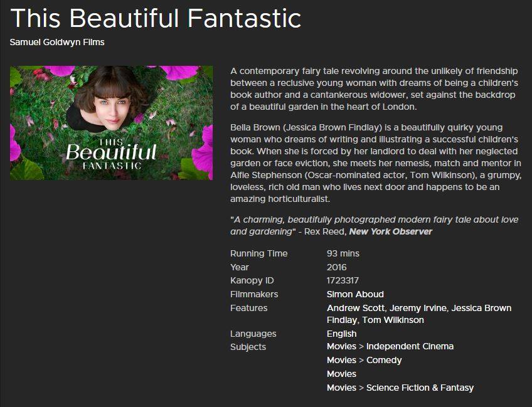Click the This Beautiful Fantastic page title
532x407 pixels.
pos(156,18)
